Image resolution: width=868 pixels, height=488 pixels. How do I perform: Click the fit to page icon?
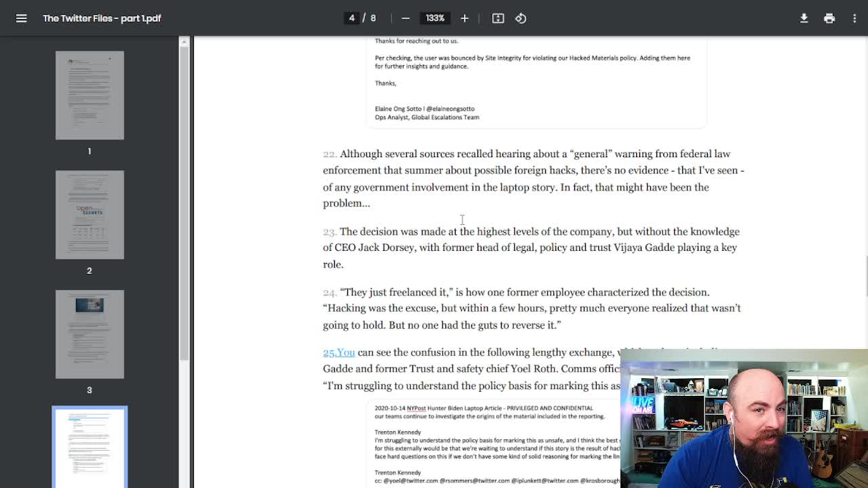[x=498, y=18]
